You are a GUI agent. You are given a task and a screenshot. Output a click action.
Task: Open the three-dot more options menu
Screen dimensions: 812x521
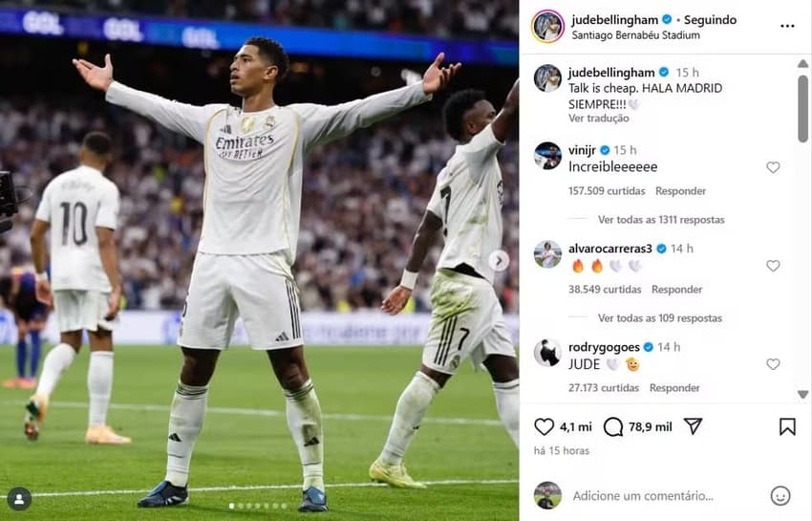[x=787, y=26]
